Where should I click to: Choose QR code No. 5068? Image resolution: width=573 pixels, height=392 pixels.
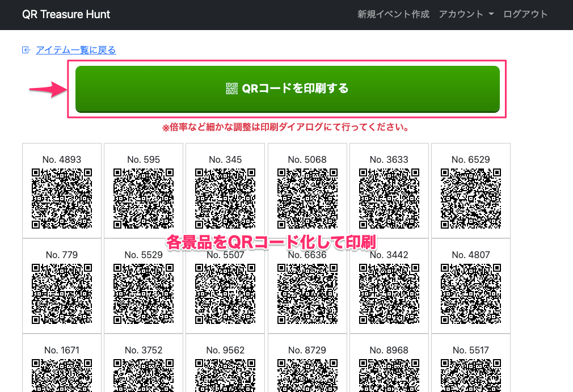click(307, 198)
